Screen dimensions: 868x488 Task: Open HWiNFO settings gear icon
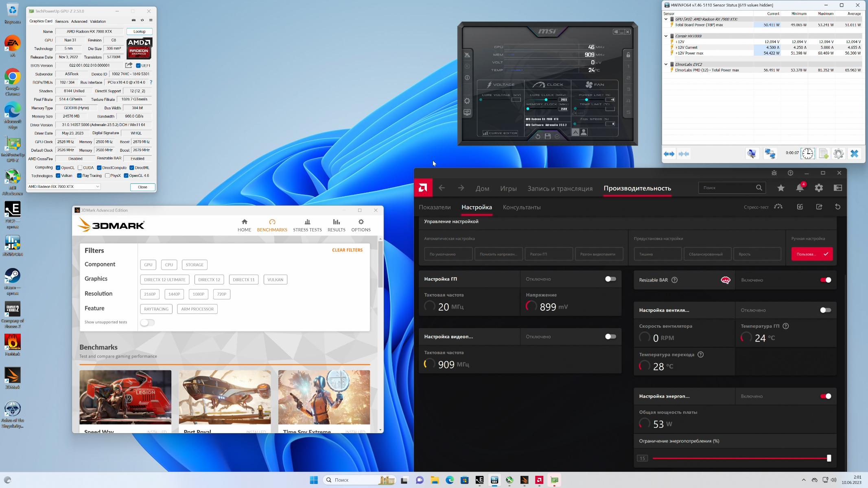point(838,154)
